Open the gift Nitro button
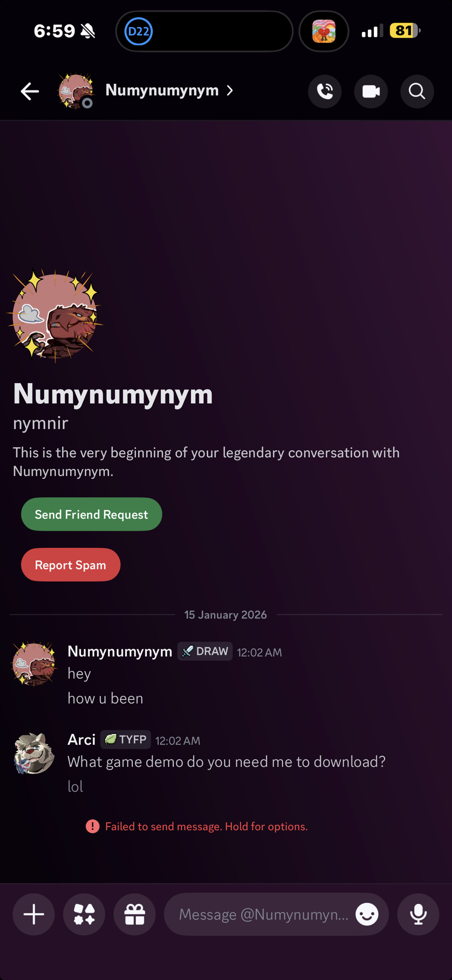 135,914
